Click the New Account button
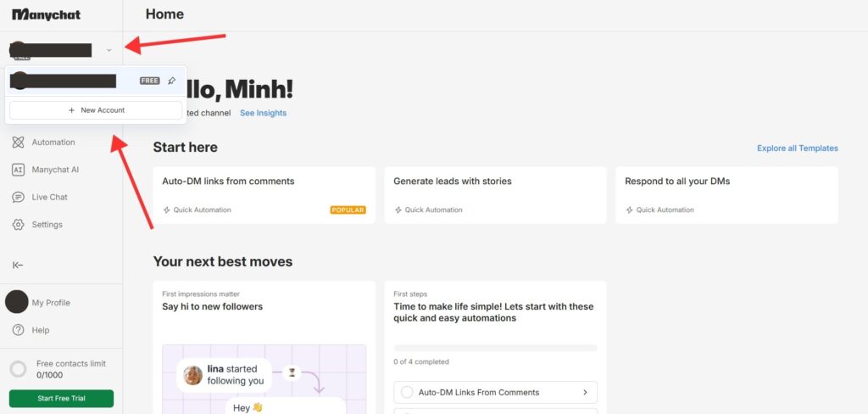Viewport: 868px width, 414px height. pyautogui.click(x=96, y=110)
